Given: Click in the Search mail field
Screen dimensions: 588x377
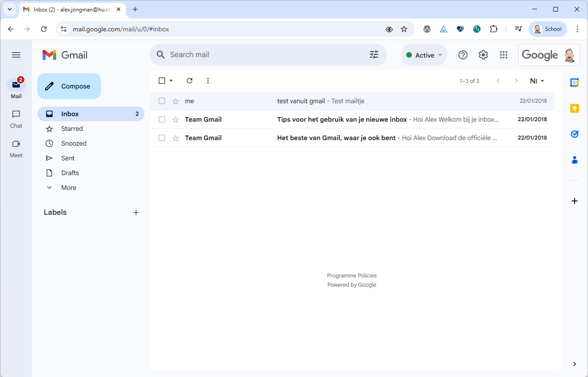Looking at the screenshot, I should click(254, 54).
